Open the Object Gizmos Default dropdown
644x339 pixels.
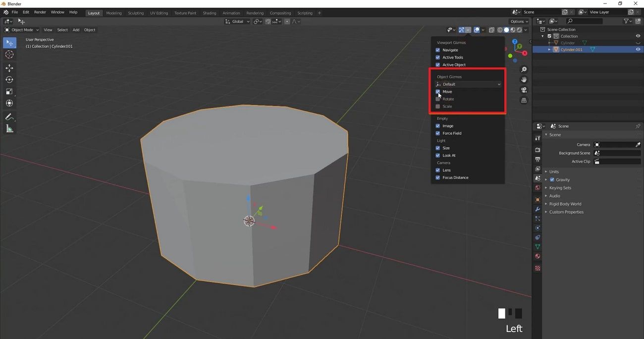pos(468,84)
